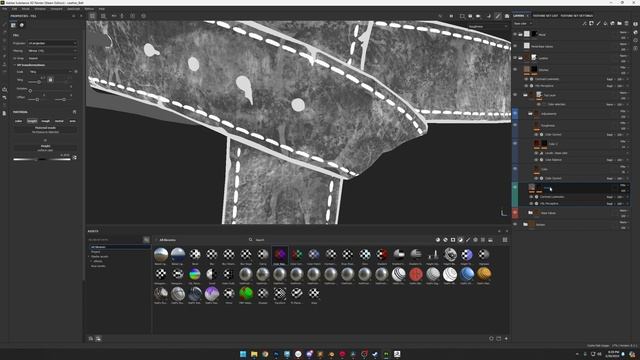Screen dimensions: 640x360
Task: Collapse the UV transformations section
Action: (x=15, y=65)
